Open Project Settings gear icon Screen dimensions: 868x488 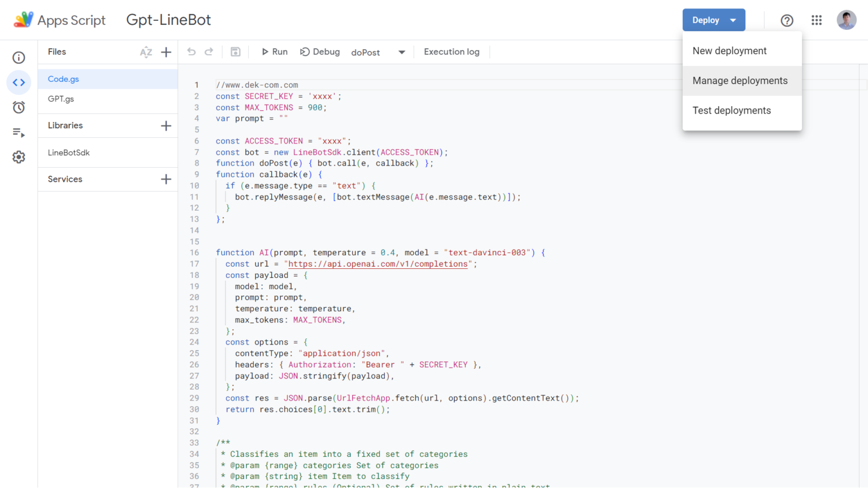point(19,157)
